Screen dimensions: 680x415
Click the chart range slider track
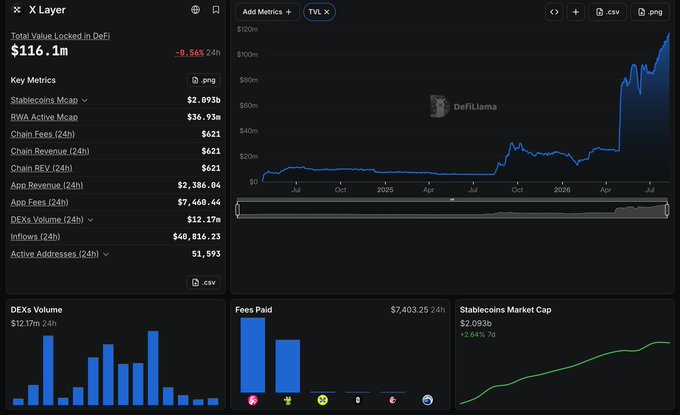pyautogui.click(x=452, y=210)
